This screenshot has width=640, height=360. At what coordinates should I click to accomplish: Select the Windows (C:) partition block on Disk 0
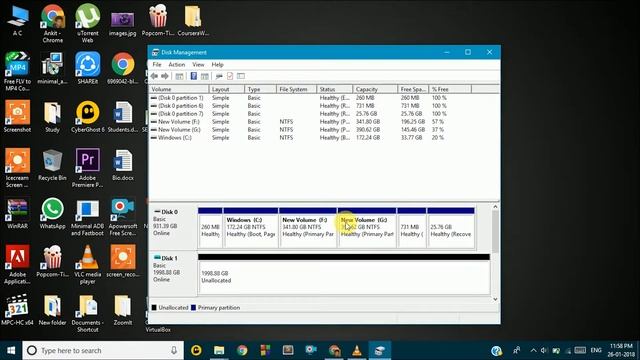[251, 227]
